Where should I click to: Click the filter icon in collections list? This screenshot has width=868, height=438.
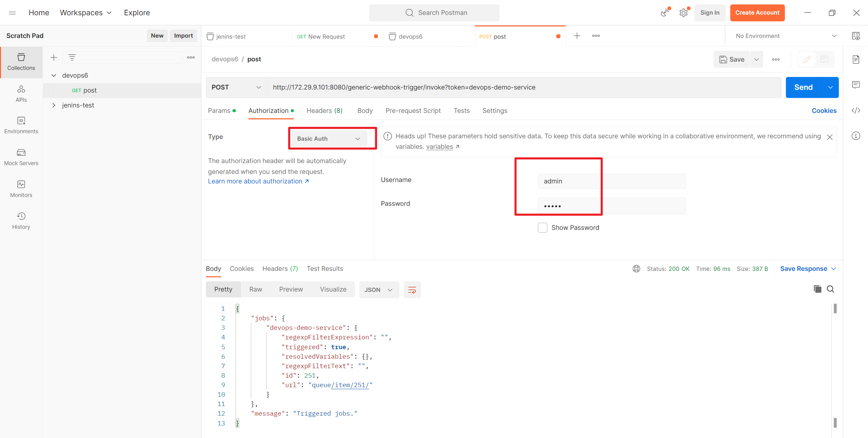pyautogui.click(x=72, y=58)
